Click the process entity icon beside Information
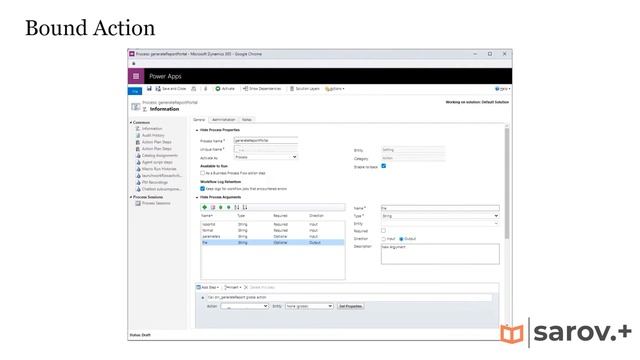This screenshot has height=360, width=640. 136,107
